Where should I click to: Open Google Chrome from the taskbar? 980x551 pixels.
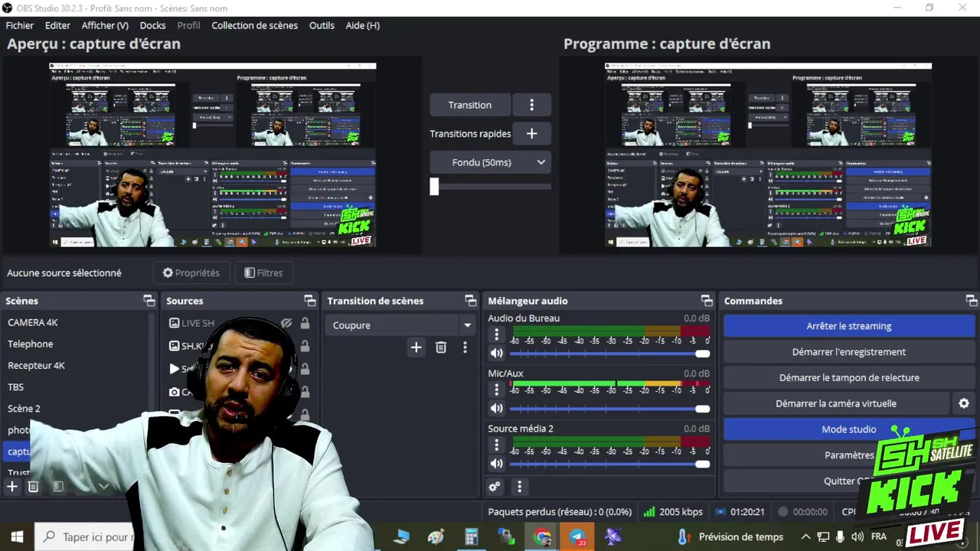coord(542,536)
